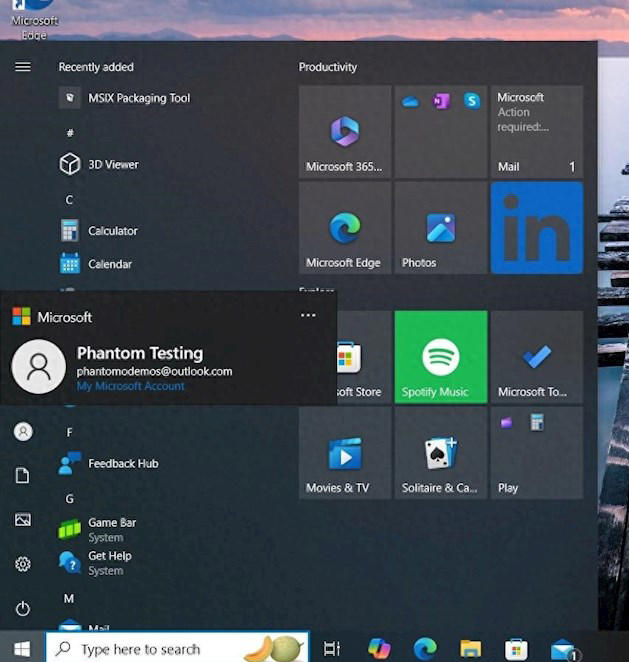This screenshot has width=629, height=662.
Task: Jump to letter G section header
Action: (x=69, y=499)
